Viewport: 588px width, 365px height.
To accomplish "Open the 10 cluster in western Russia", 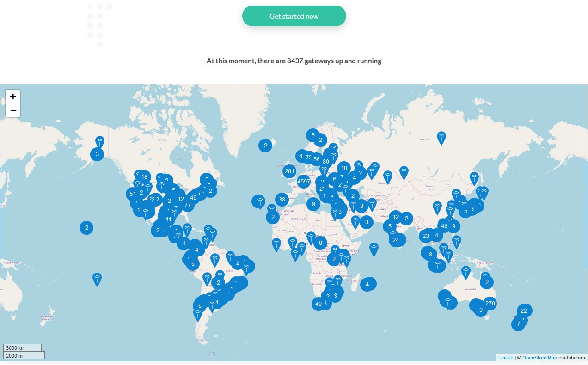I will point(343,168).
